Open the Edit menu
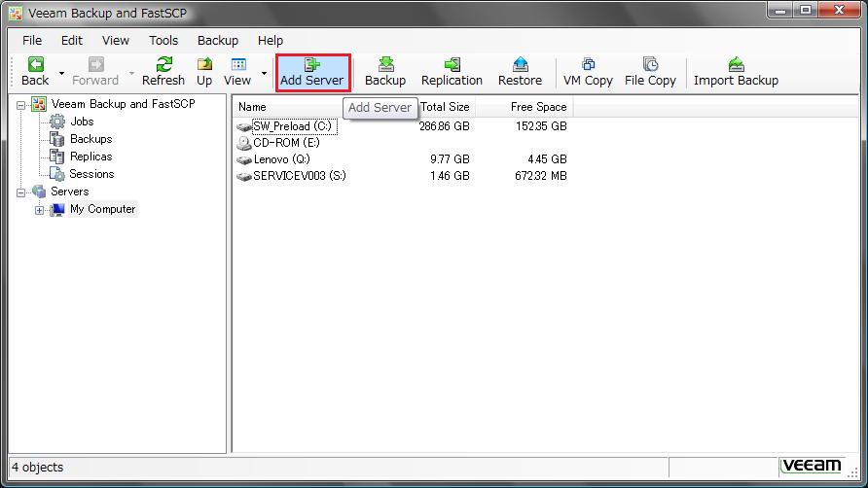 click(x=71, y=41)
